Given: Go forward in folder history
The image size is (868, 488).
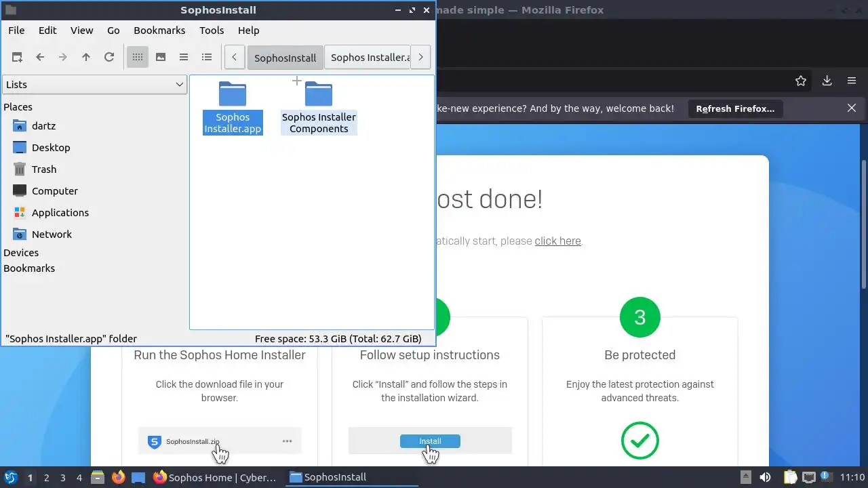Looking at the screenshot, I should point(63,58).
